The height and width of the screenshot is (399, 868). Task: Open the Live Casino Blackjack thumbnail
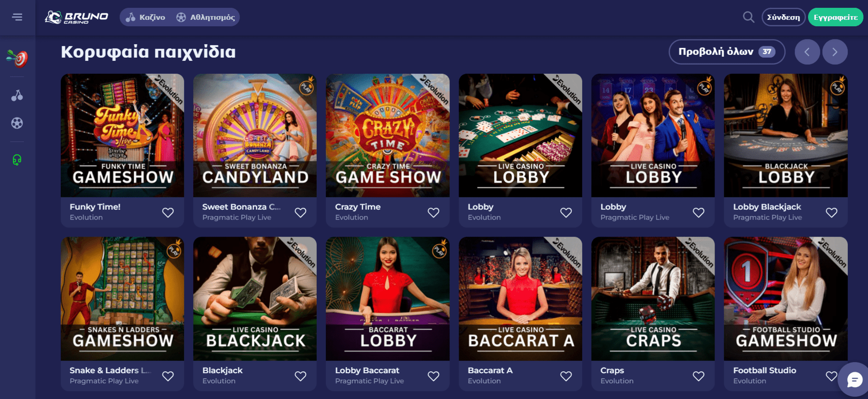[255, 299]
